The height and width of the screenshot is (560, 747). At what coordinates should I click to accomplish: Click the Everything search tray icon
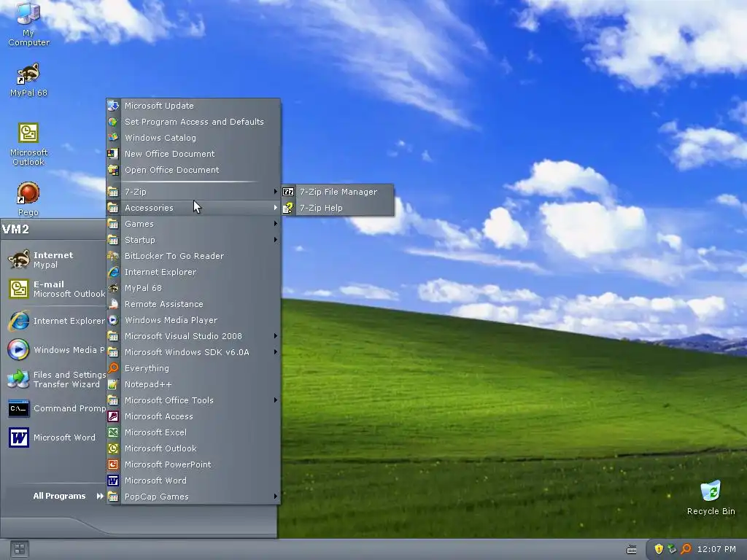point(686,549)
